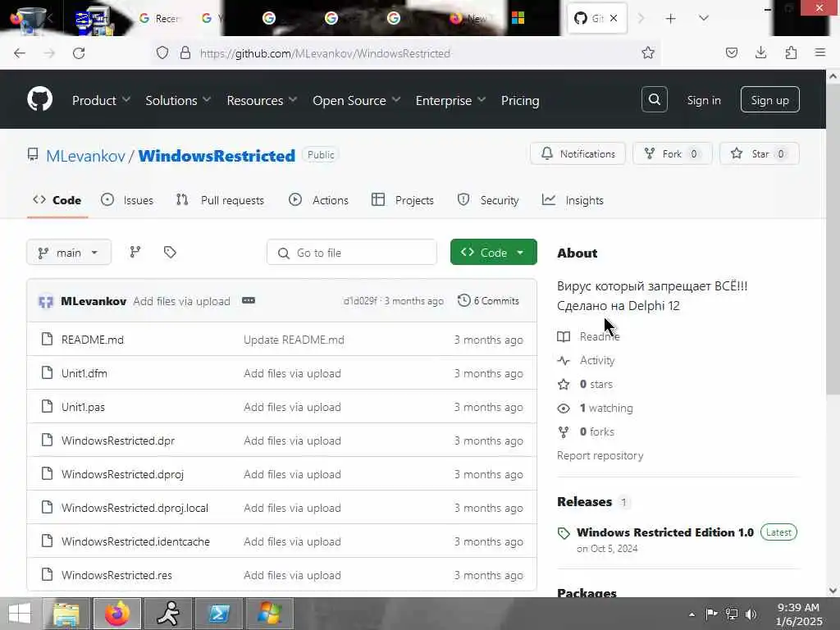Switch to Actions tab
This screenshot has height=630, width=840.
click(318, 200)
